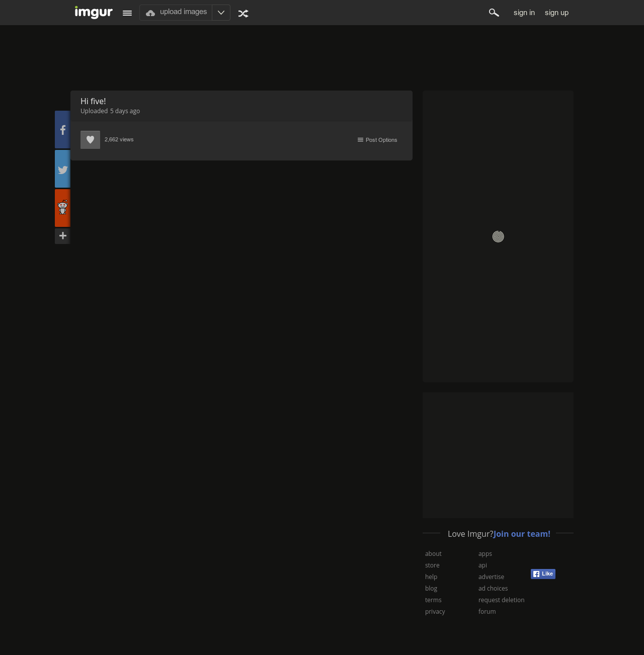Open the terms footer link

[433, 600]
